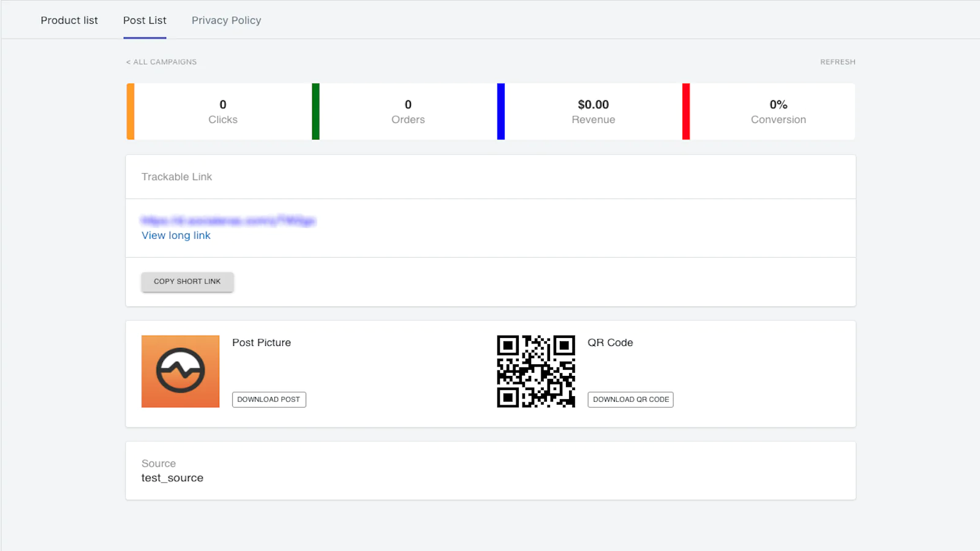Click the orange post picture thumbnail
The height and width of the screenshot is (551, 980).
tap(180, 371)
